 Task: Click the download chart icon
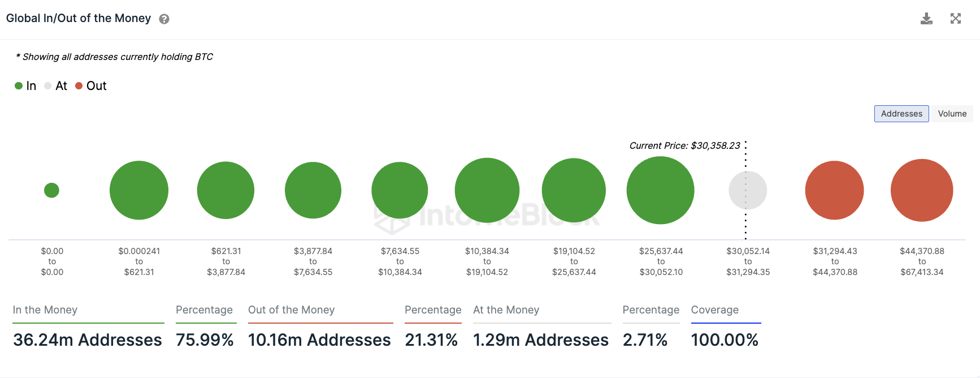point(926,19)
